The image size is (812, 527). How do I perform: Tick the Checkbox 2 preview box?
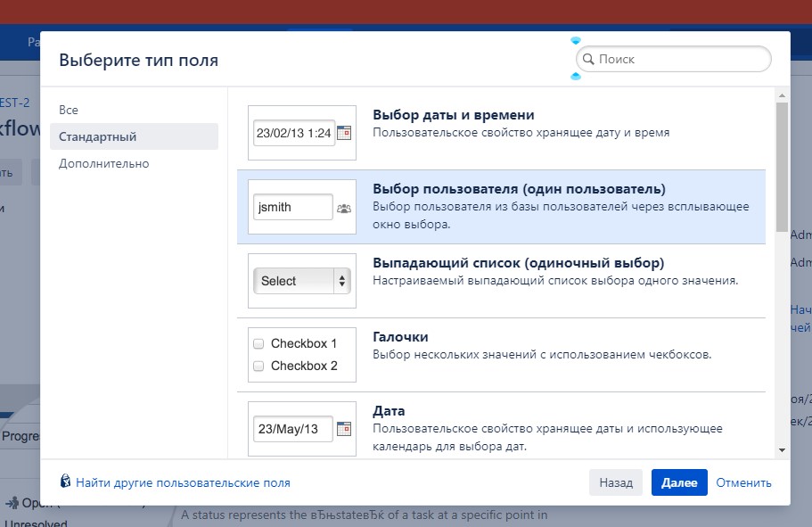coord(258,366)
